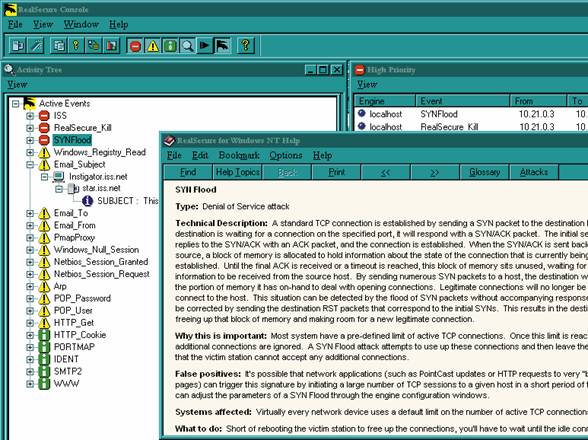Click the black play arrow toolbar icon
Screen dimensions: 588x440
(x=205, y=46)
